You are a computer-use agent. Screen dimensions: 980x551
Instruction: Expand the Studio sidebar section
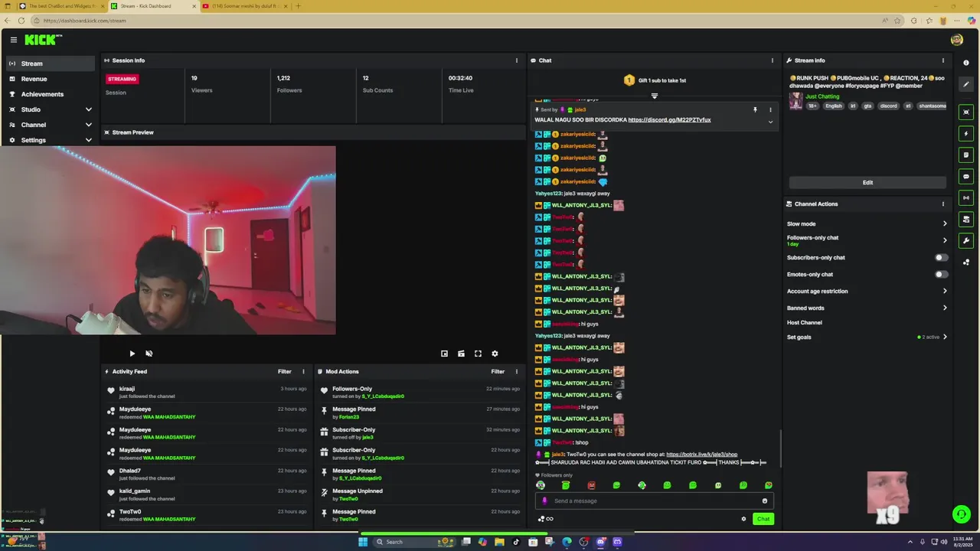tap(88, 109)
